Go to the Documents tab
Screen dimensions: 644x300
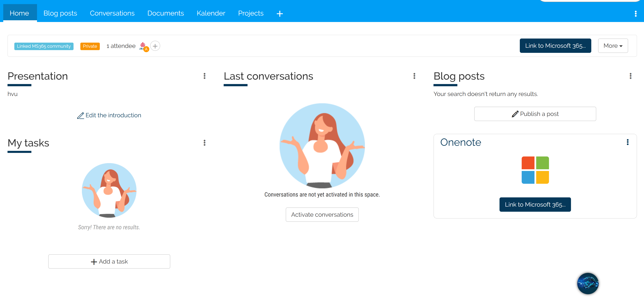pyautogui.click(x=165, y=13)
